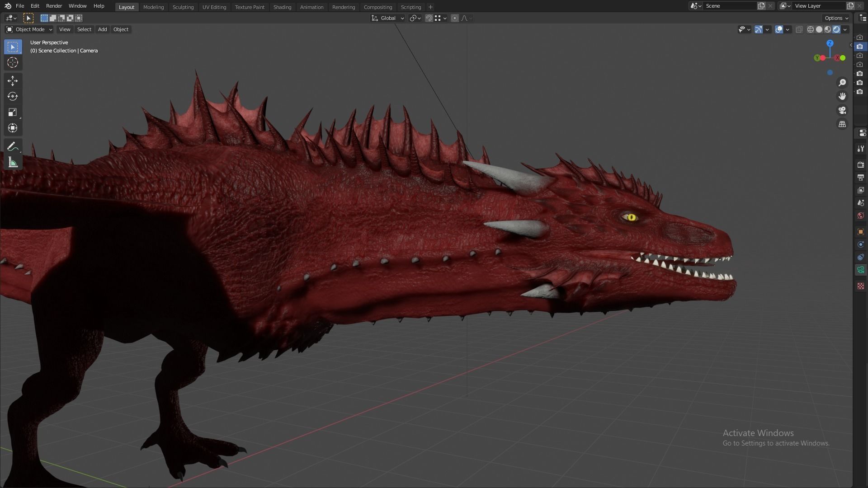Toggle Show Gizmo button
This screenshot has width=868, height=488.
tap(759, 29)
